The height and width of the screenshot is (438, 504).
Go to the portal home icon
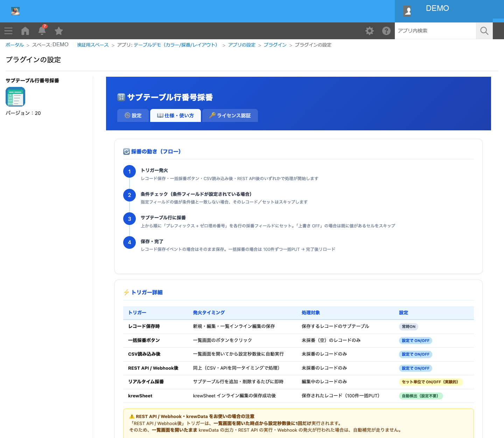[25, 31]
